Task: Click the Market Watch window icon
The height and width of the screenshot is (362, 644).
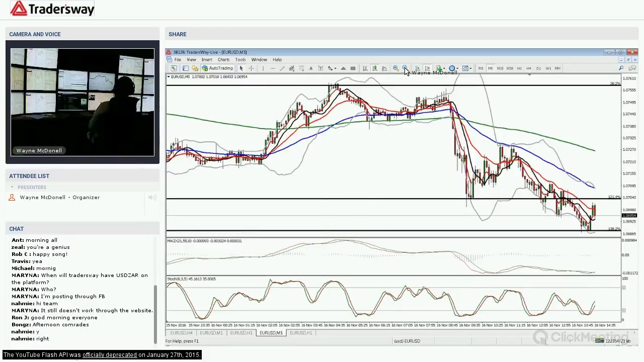Action: [186, 68]
